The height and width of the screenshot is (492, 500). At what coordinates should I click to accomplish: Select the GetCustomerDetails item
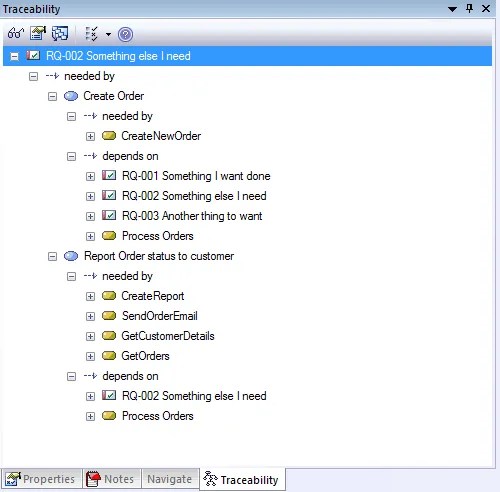click(168, 336)
